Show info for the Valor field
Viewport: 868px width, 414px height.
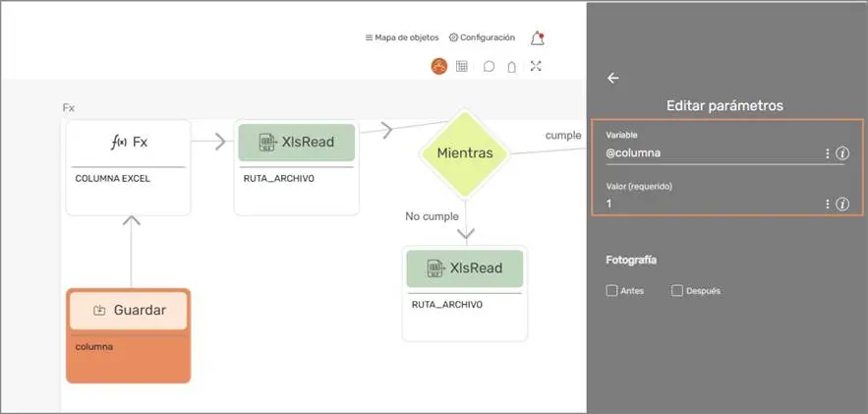(842, 204)
